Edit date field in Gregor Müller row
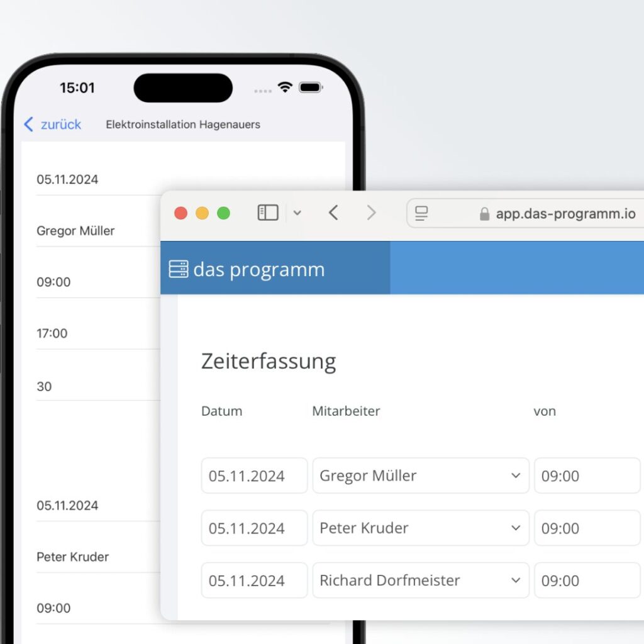This screenshot has height=644, width=644. pos(254,475)
